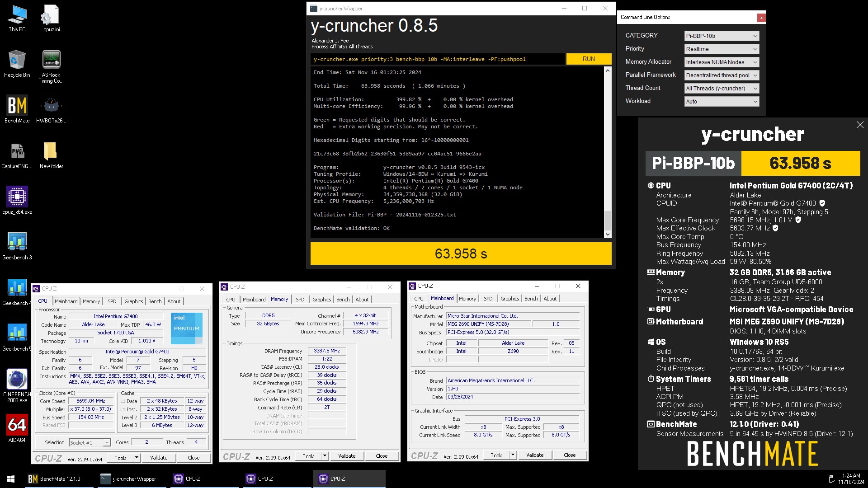Open the Windows Start button
The height and width of the screenshot is (488, 868).
pyautogui.click(x=11, y=479)
